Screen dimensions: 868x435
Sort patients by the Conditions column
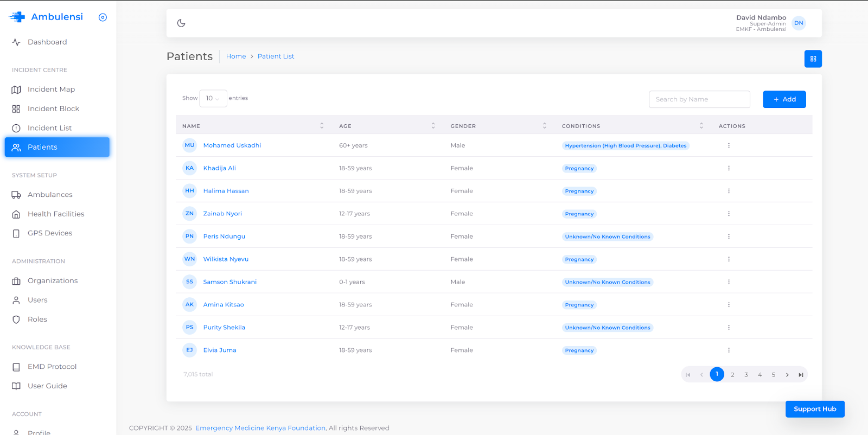point(701,126)
